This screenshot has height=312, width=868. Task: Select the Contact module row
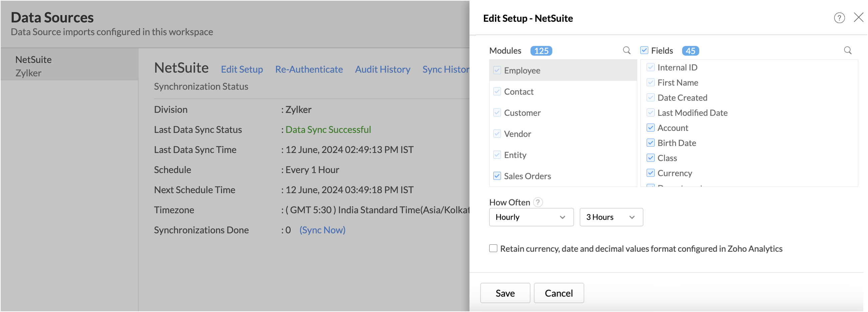coord(563,92)
